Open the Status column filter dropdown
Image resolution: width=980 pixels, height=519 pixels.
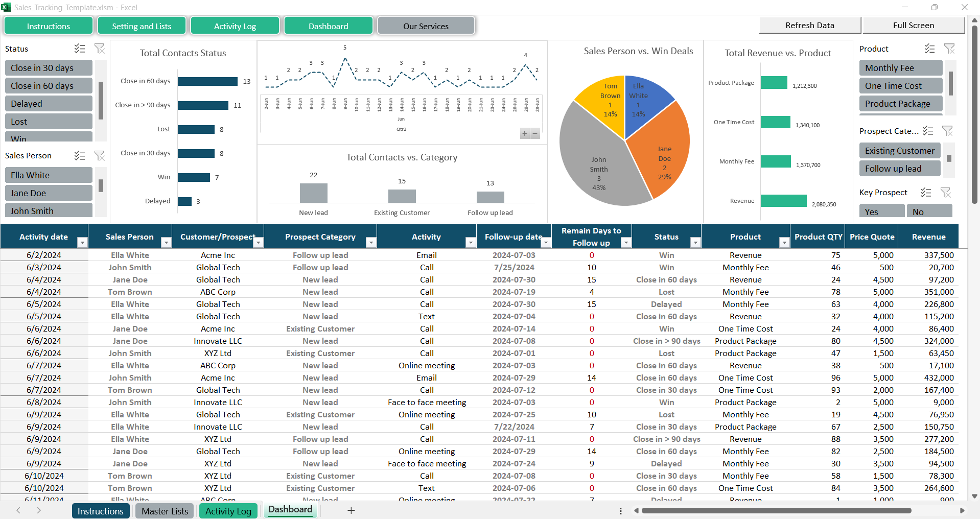695,243
